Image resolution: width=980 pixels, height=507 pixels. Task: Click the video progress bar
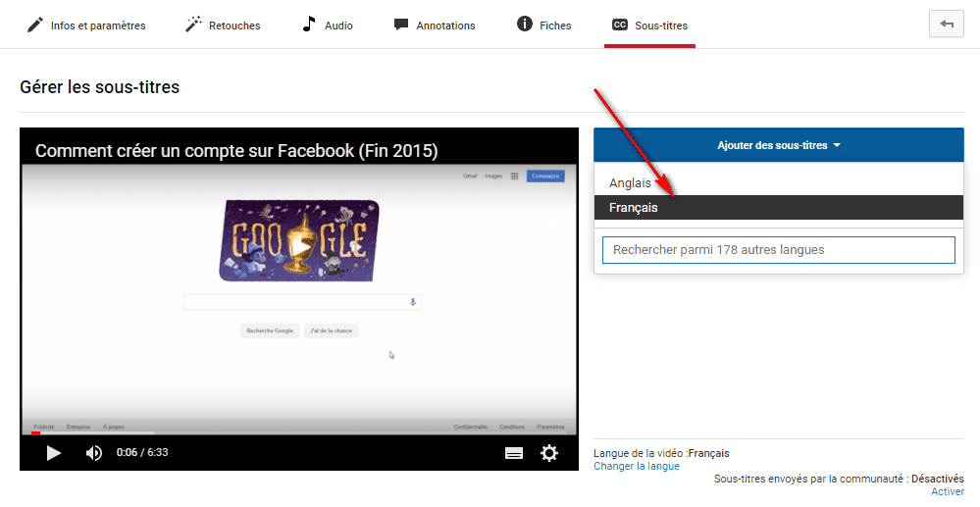tap(299, 432)
